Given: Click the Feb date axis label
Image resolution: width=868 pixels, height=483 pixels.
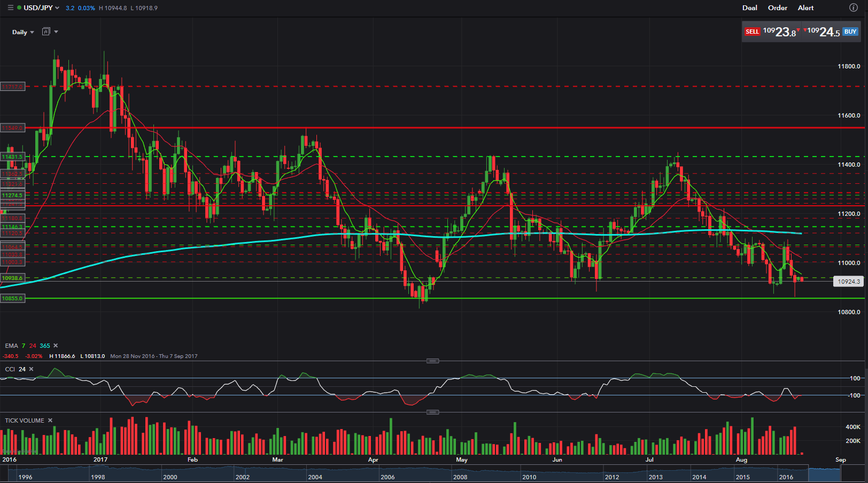Looking at the screenshot, I should click(192, 459).
